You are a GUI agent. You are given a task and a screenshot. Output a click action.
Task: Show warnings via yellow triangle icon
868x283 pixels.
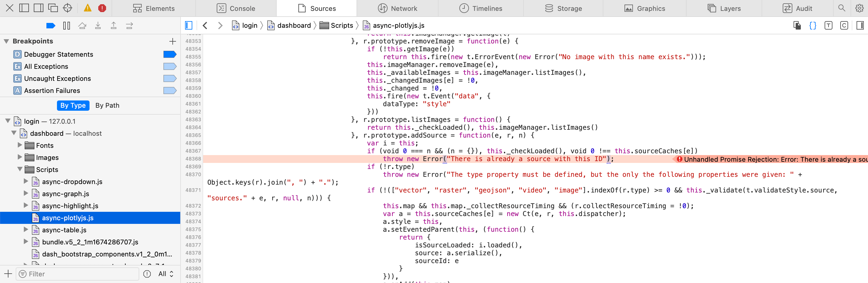pyautogui.click(x=88, y=8)
